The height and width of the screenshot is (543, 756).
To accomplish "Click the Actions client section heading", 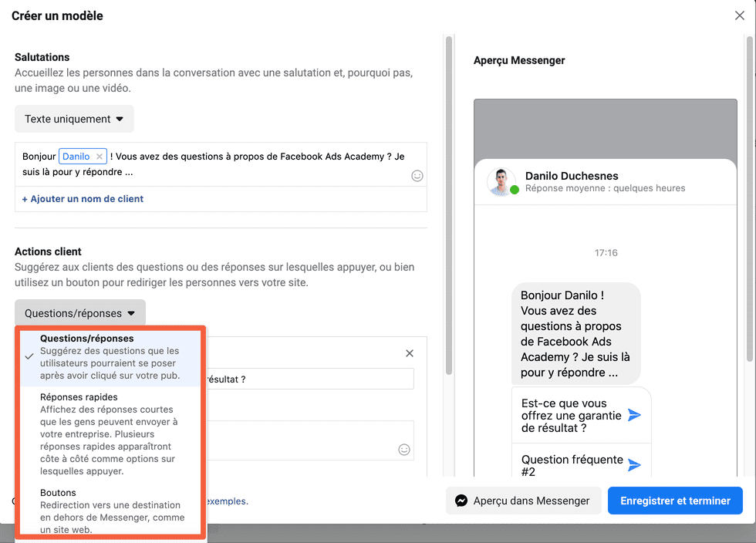I will 48,251.
